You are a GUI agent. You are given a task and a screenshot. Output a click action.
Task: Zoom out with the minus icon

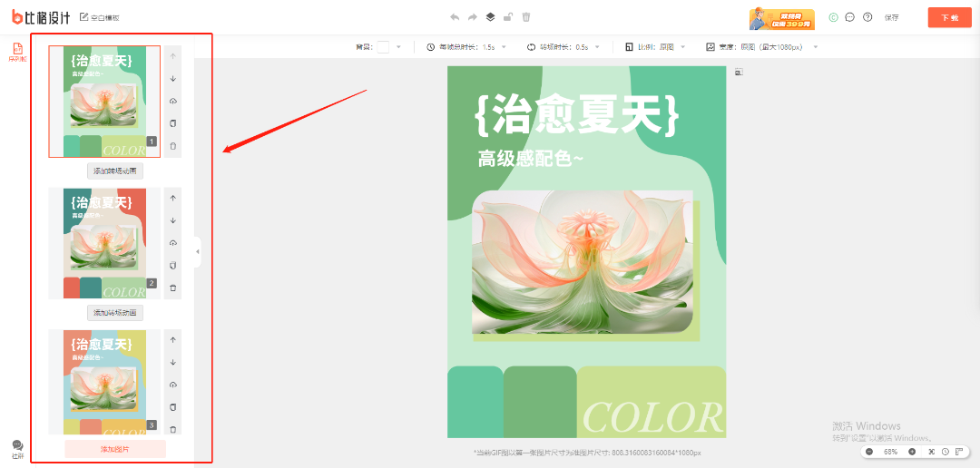pyautogui.click(x=869, y=452)
